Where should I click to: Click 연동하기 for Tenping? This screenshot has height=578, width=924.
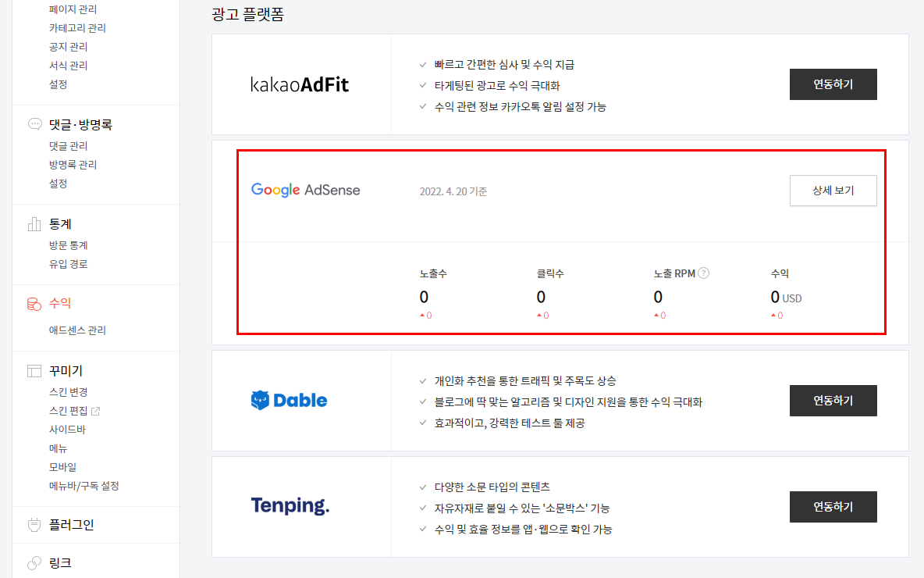click(x=833, y=507)
